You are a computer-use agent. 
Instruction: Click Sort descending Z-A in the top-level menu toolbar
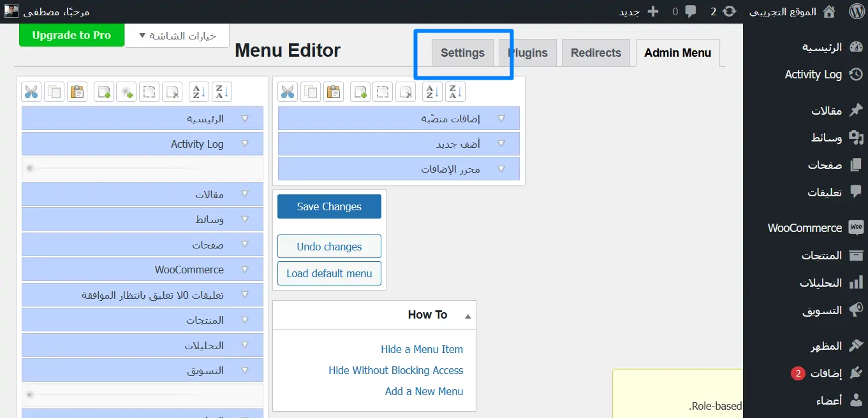click(221, 92)
